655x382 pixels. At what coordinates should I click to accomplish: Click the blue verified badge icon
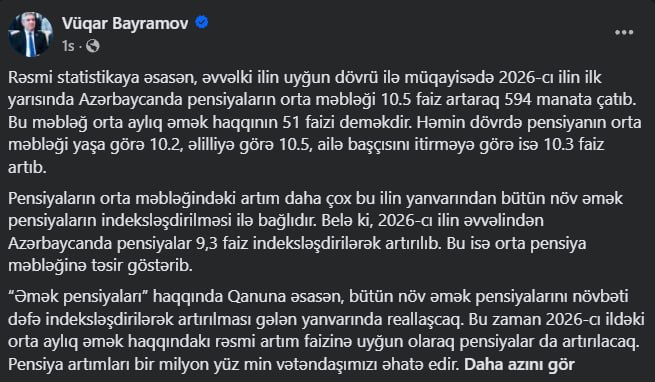[x=202, y=23]
